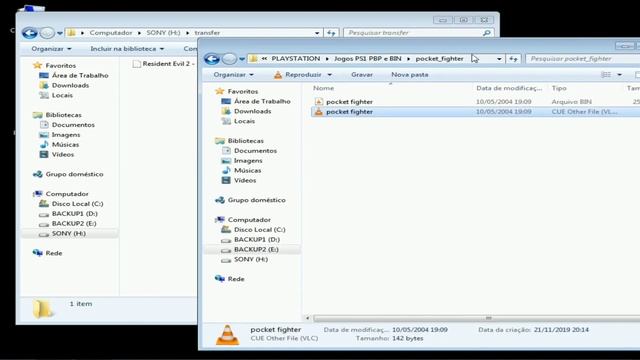This screenshot has height=360, width=640.
Task: Select SONY (H:) in front window sidebar
Action: pos(251,260)
